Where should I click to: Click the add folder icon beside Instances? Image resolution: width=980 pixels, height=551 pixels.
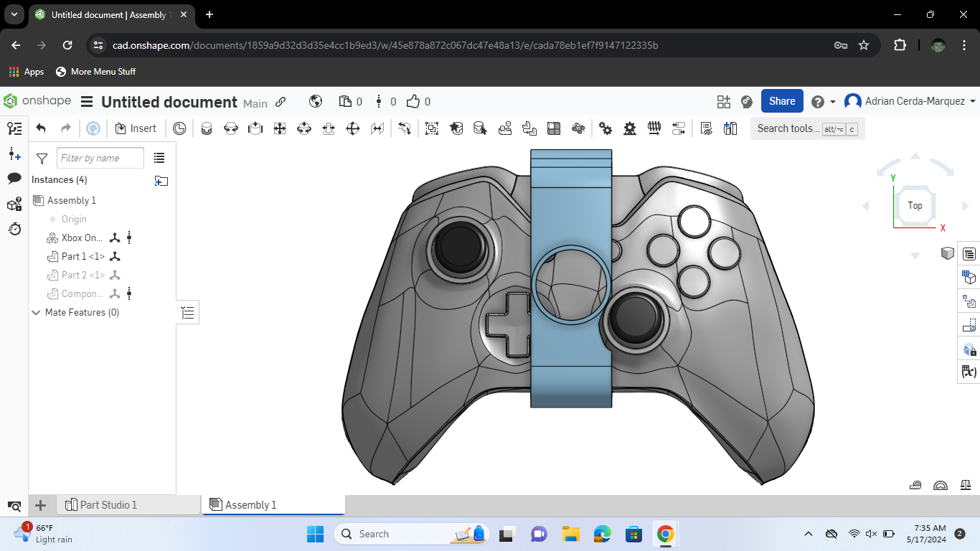[161, 181]
